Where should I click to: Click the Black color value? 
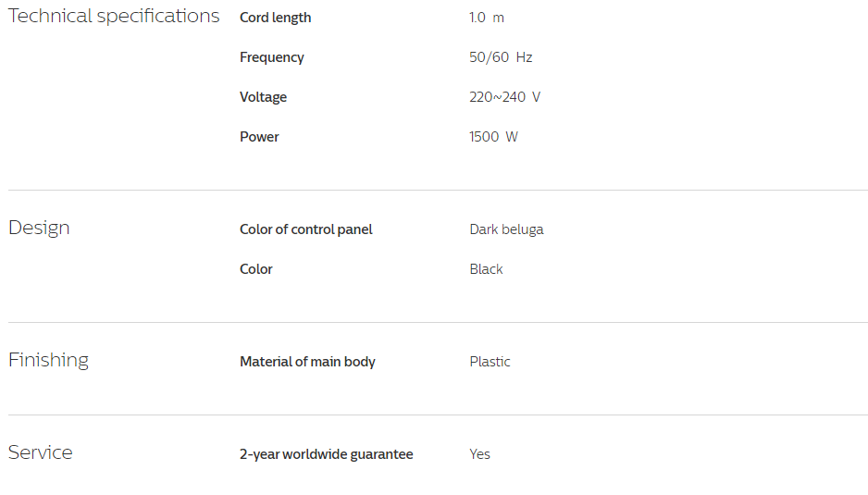[486, 269]
